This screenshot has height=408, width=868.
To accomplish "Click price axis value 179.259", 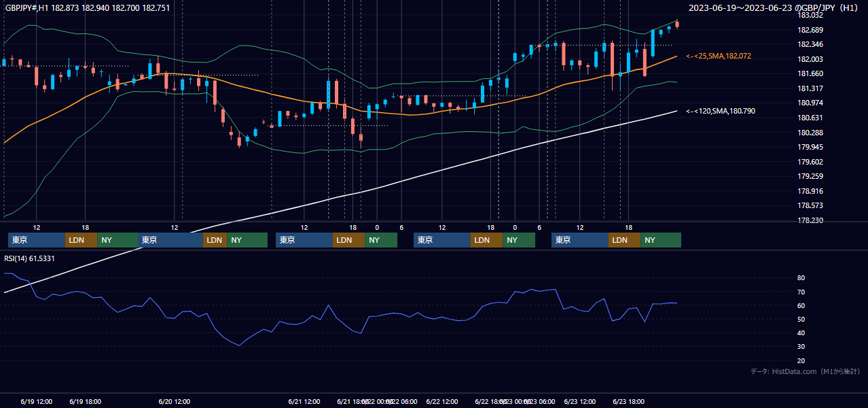I will [x=810, y=176].
